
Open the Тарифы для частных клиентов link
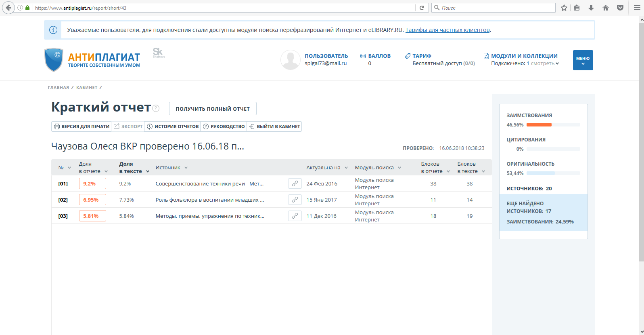coord(447,30)
